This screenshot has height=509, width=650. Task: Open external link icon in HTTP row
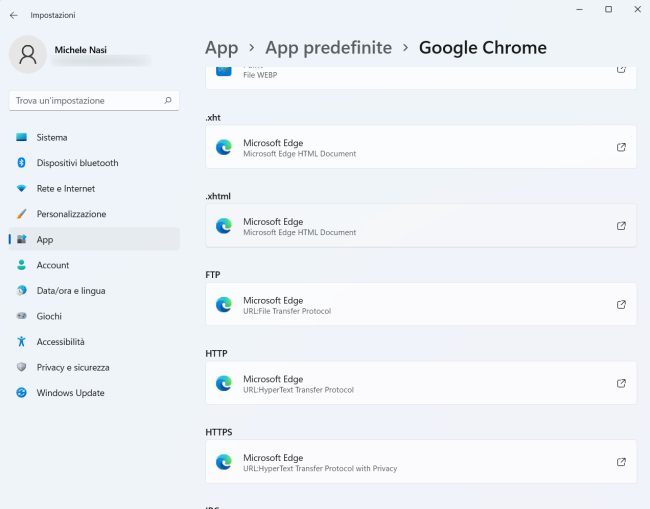click(x=621, y=383)
